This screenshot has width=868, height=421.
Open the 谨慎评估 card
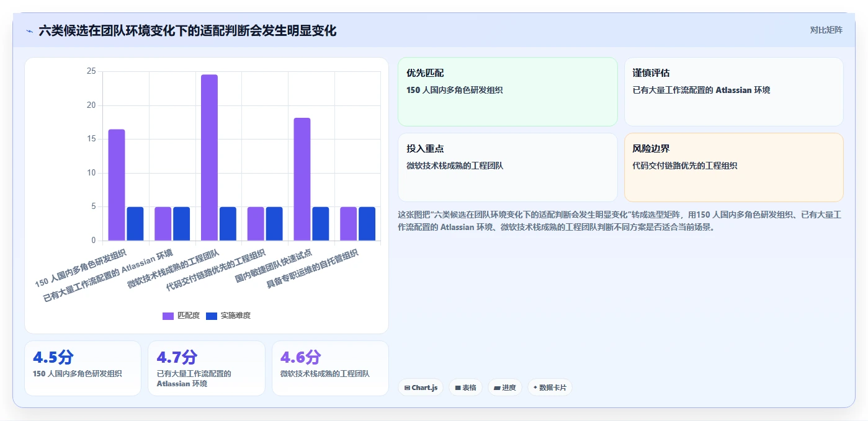tap(733, 92)
